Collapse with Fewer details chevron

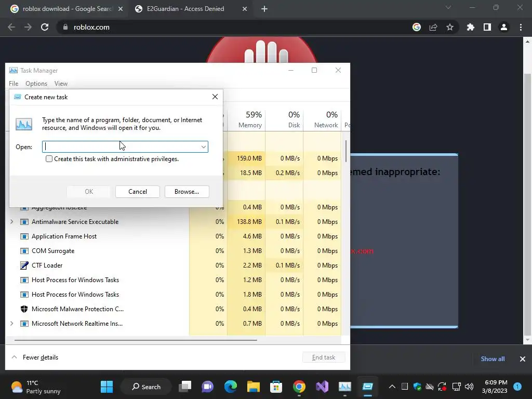click(14, 357)
